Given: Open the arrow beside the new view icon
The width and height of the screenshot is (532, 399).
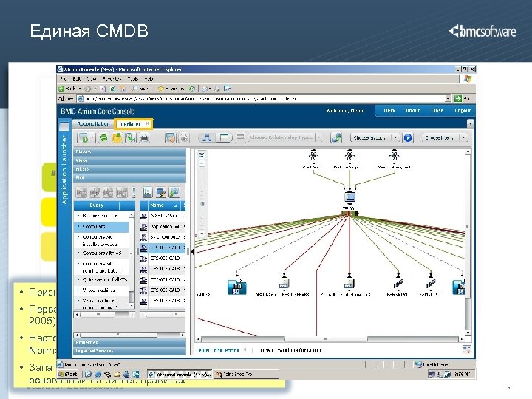Looking at the screenshot, I should (x=92, y=137).
